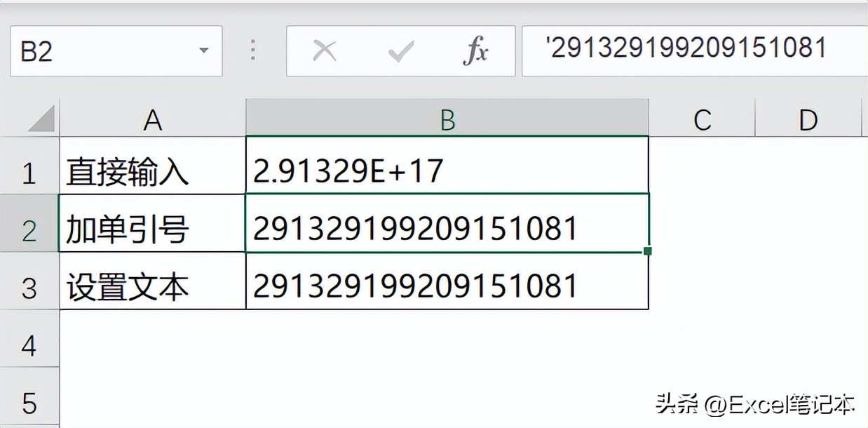Click the formula bar resize dots handle
The image size is (868, 428).
click(x=253, y=51)
